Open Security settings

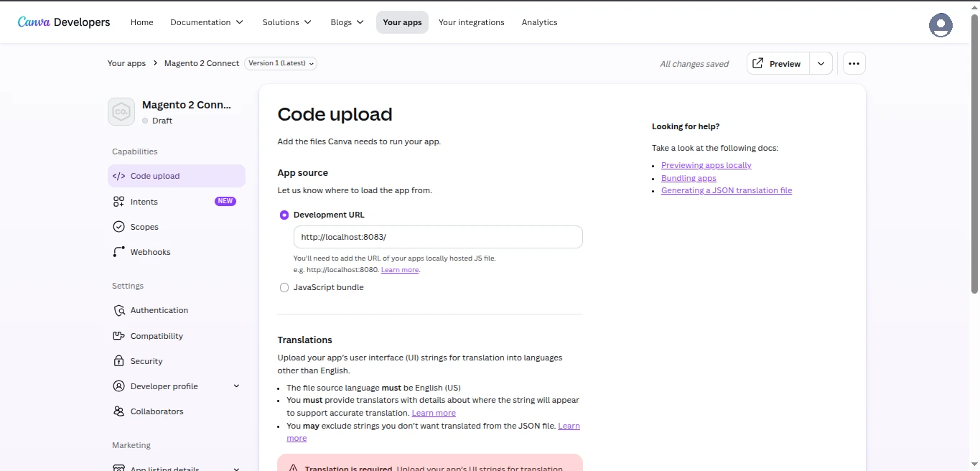tap(177, 361)
